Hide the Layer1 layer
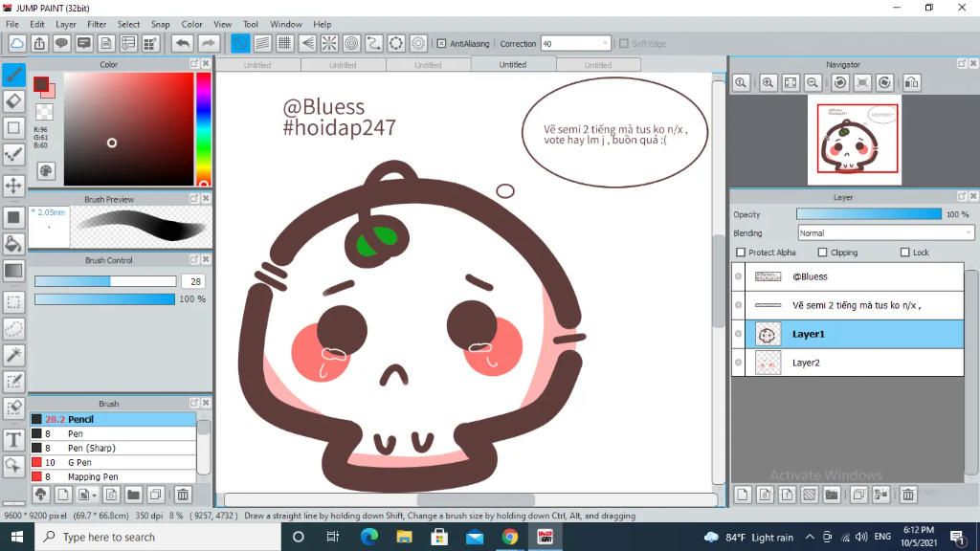The image size is (980, 551). point(738,334)
